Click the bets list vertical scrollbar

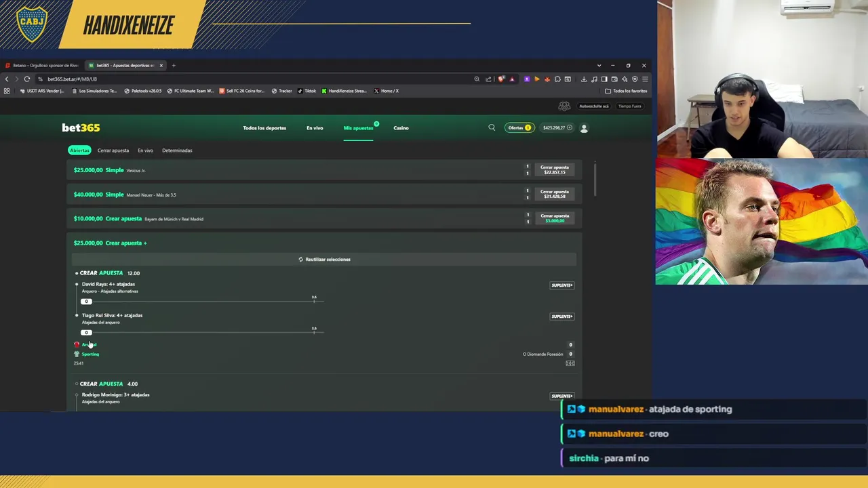tap(595, 180)
